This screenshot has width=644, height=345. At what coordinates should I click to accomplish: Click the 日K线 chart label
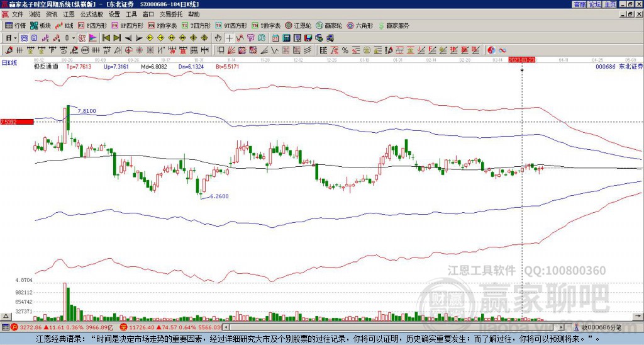coord(9,62)
